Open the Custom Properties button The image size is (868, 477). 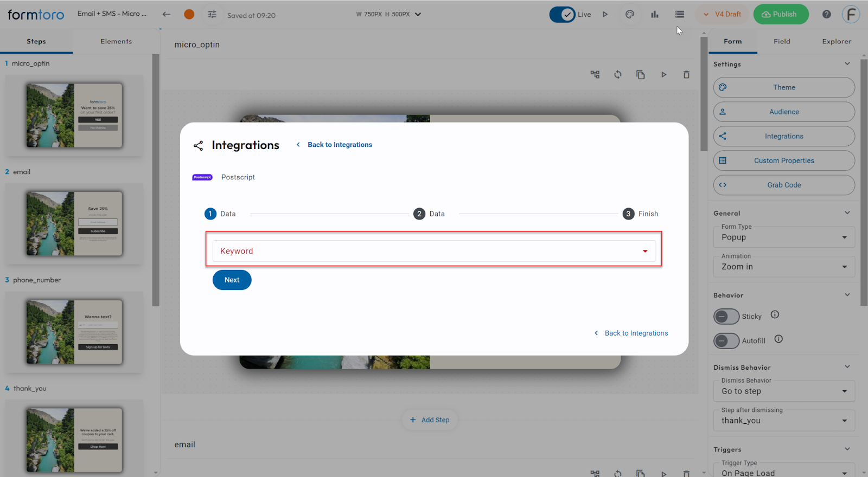784,160
